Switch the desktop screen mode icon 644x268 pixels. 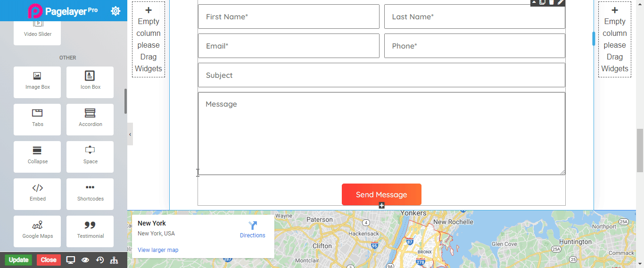coord(71,260)
